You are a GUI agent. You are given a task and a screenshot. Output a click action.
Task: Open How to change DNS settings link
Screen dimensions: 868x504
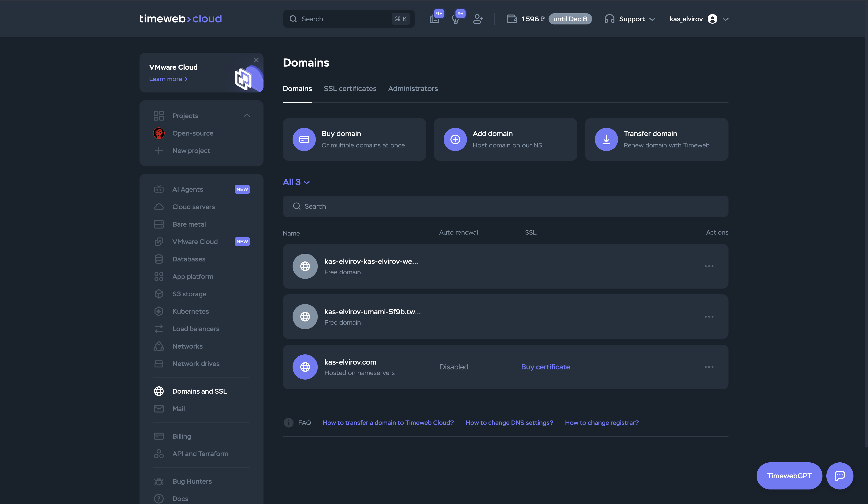click(509, 422)
